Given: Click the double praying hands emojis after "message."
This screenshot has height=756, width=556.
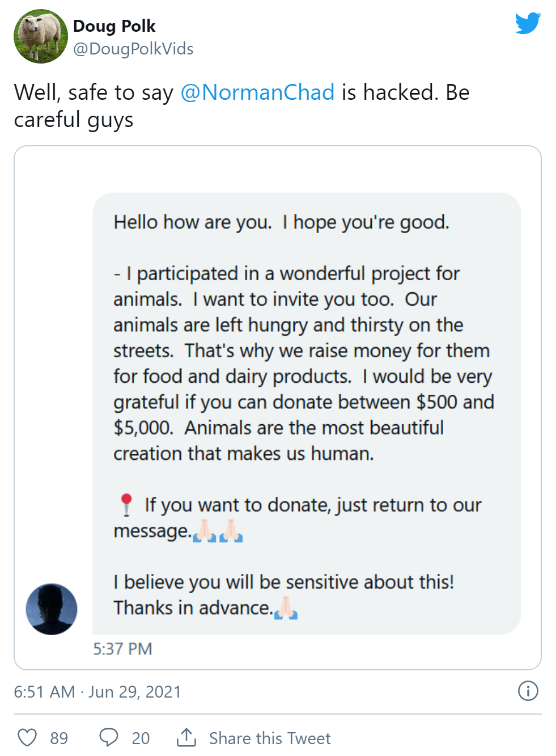Looking at the screenshot, I should pos(218,531).
